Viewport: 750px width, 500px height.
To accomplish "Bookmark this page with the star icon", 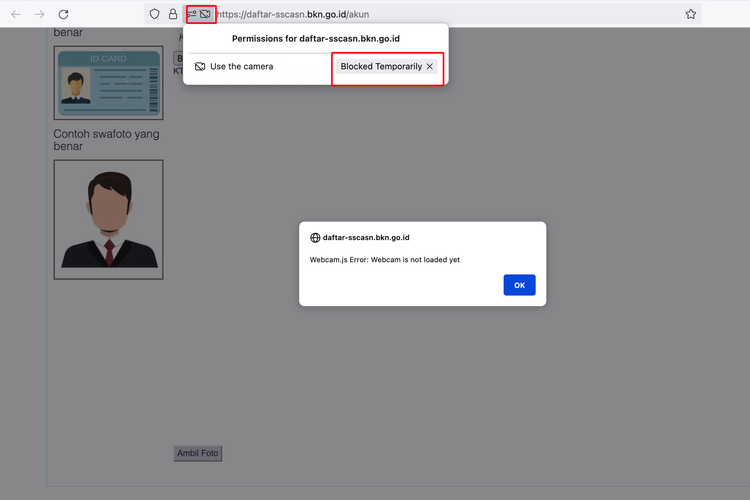I will [x=691, y=14].
